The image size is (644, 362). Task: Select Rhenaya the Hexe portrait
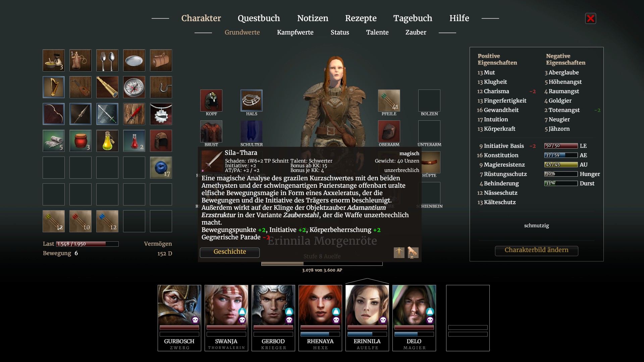click(320, 318)
